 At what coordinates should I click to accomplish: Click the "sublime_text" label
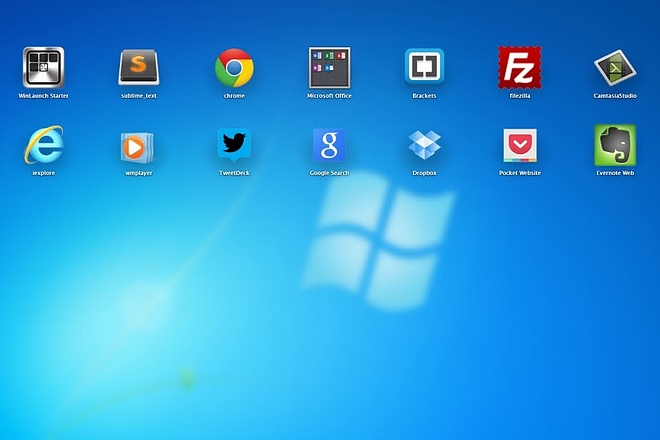point(139,96)
